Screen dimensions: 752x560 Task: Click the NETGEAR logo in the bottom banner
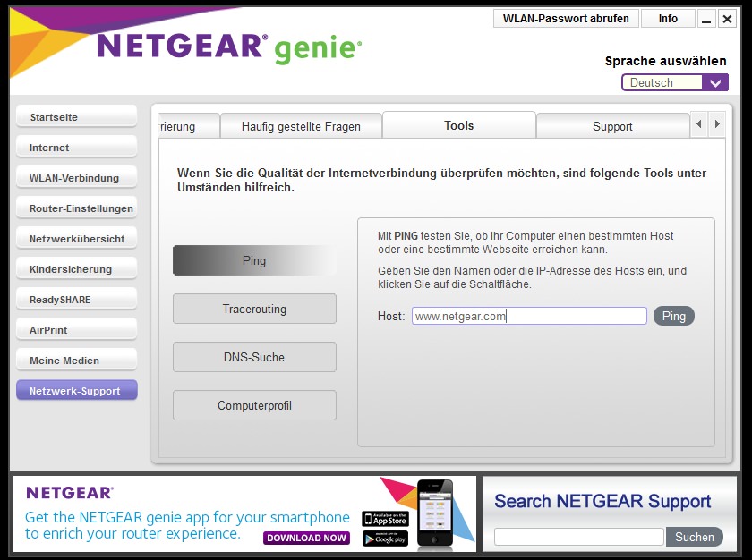70,492
